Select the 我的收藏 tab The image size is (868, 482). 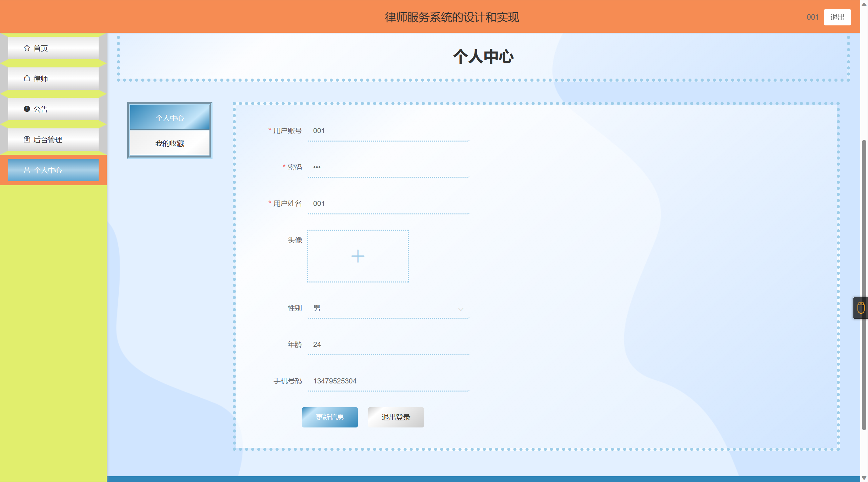[x=169, y=144]
